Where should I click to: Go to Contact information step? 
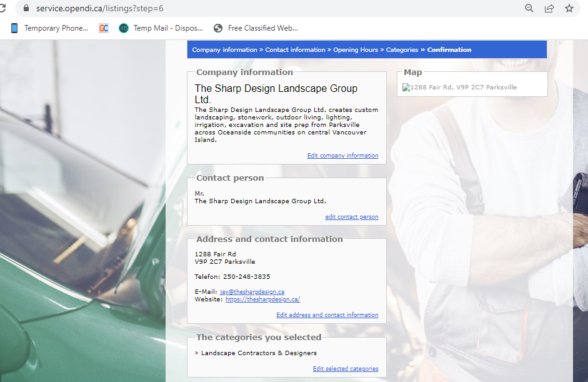(x=295, y=50)
